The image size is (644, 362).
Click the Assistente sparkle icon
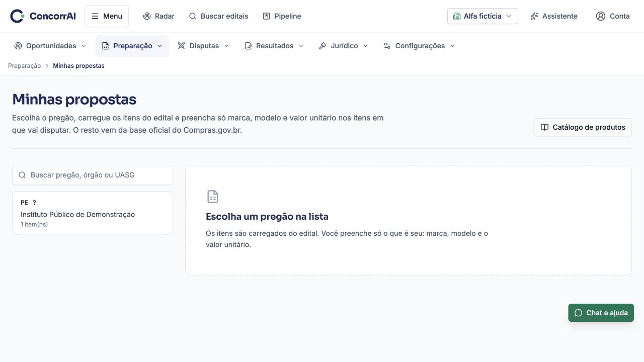pyautogui.click(x=534, y=16)
